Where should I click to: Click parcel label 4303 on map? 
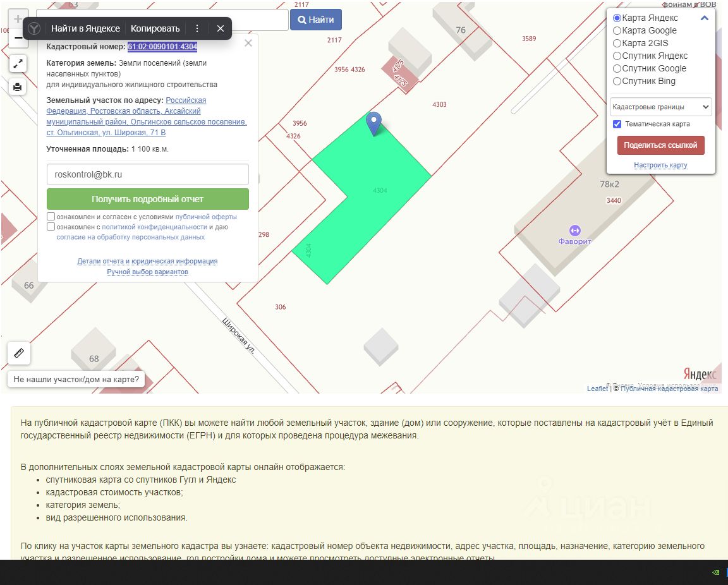439,104
